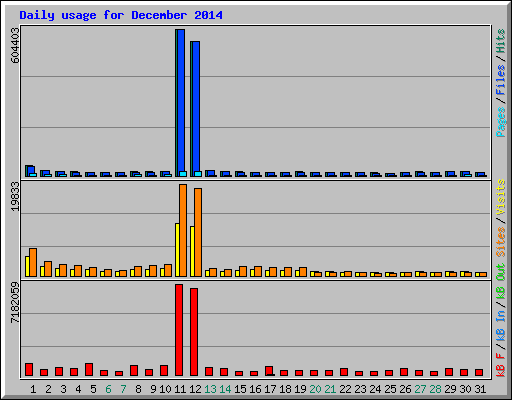This screenshot has width=512, height=400.
Task: Click green weekend day label 21
Action: [x=330, y=389]
